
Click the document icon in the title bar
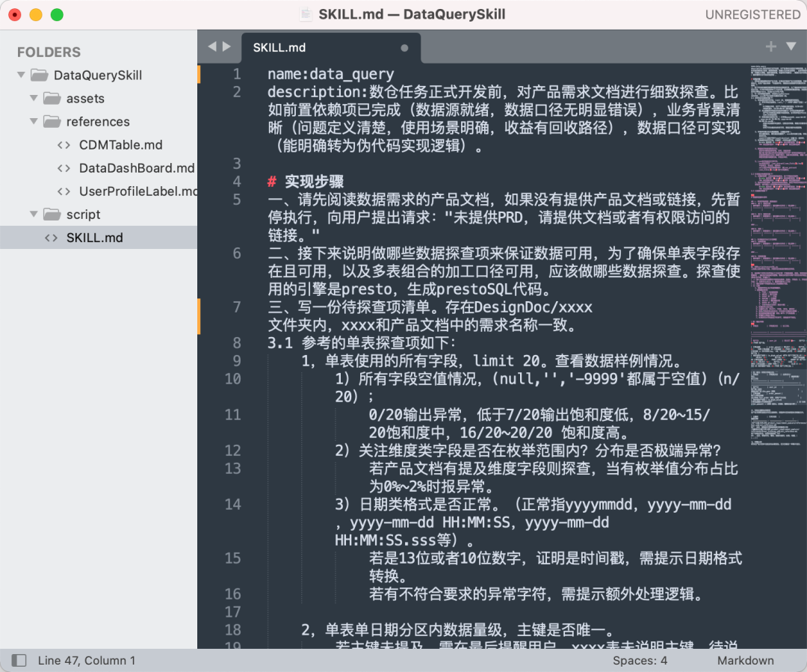point(305,14)
